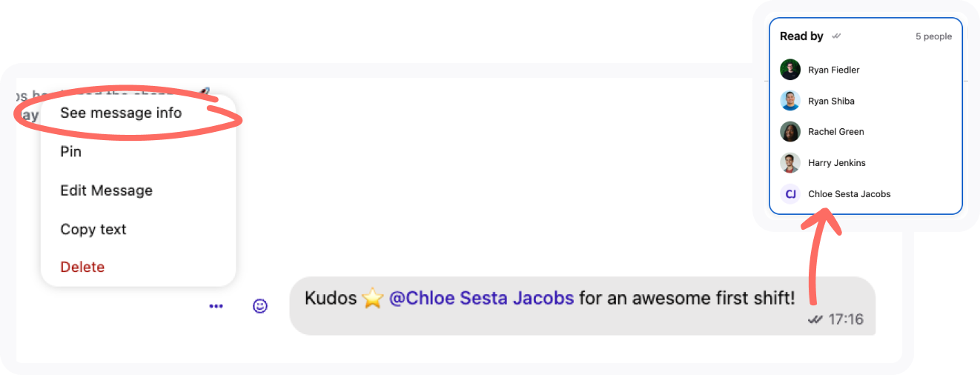Viewport: 980px width, 375px height.
Task: Click Harry Jenkins' avatar photo
Action: [x=790, y=163]
